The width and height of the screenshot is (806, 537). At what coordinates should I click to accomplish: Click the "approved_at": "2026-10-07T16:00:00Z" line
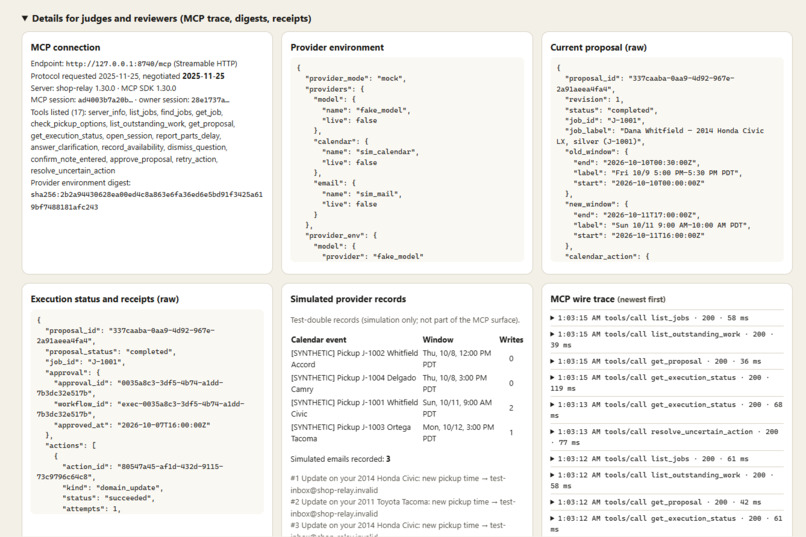(x=132, y=425)
